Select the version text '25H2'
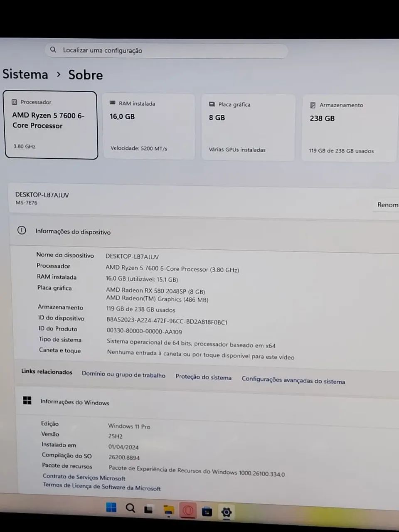Image resolution: width=399 pixels, height=532 pixels. 116,436
